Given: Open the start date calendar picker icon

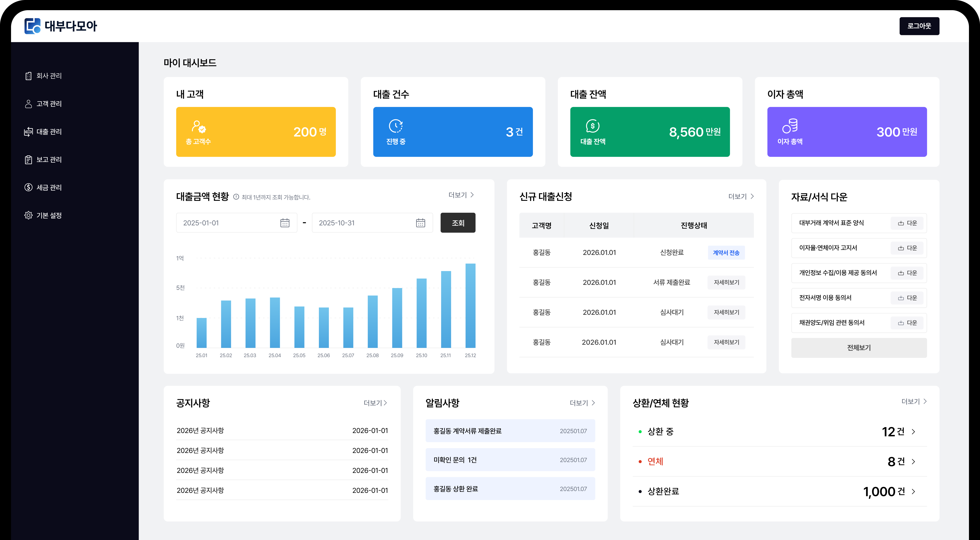Looking at the screenshot, I should pyautogui.click(x=284, y=223).
